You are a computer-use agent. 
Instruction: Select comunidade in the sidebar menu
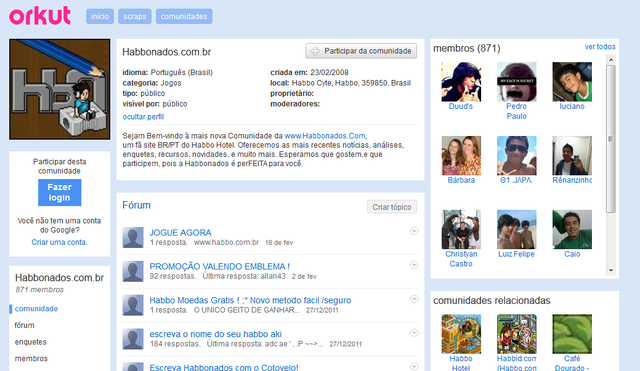(36, 309)
